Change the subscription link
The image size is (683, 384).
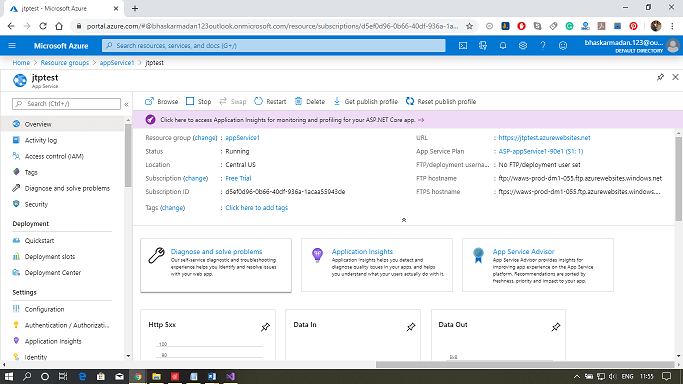click(x=196, y=178)
